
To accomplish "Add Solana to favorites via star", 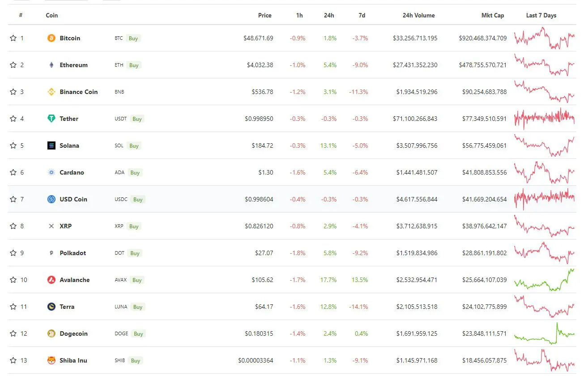I will coord(13,145).
